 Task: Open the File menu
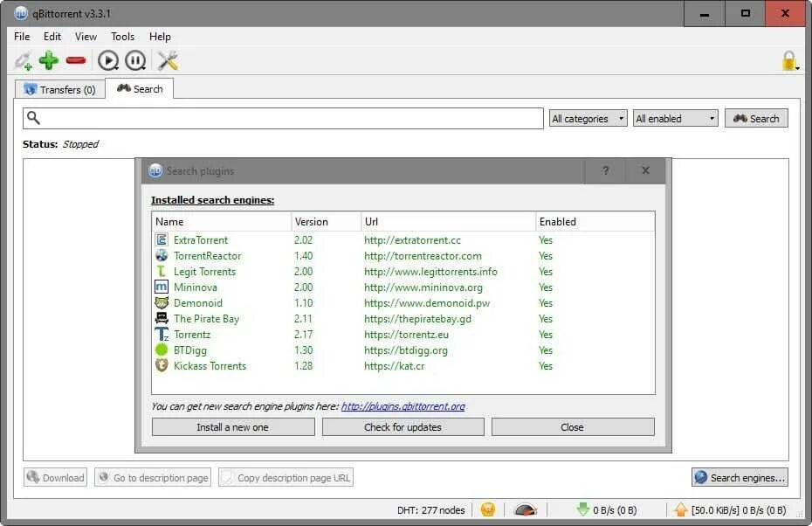[22, 37]
